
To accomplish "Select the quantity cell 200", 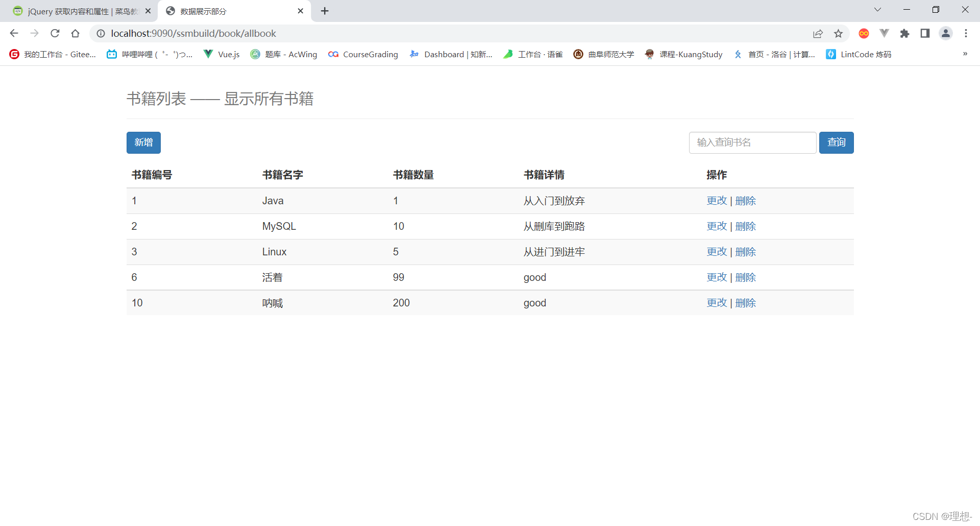I will point(401,303).
